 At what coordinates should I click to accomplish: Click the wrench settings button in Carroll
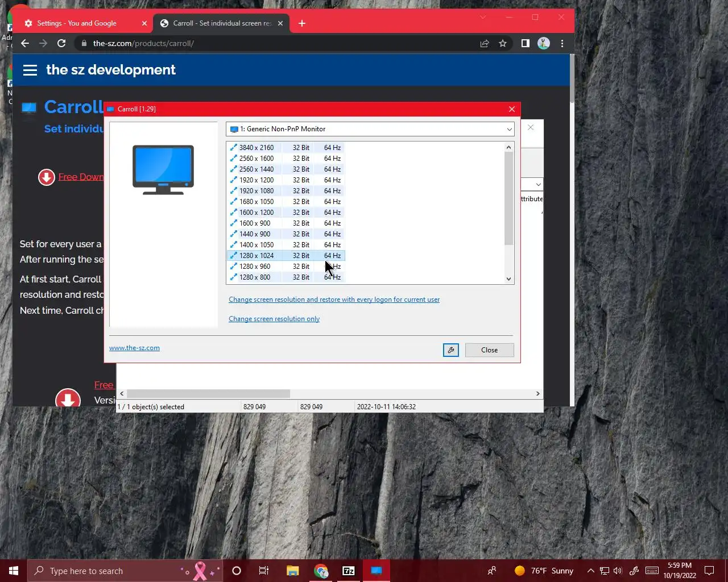[450, 350]
